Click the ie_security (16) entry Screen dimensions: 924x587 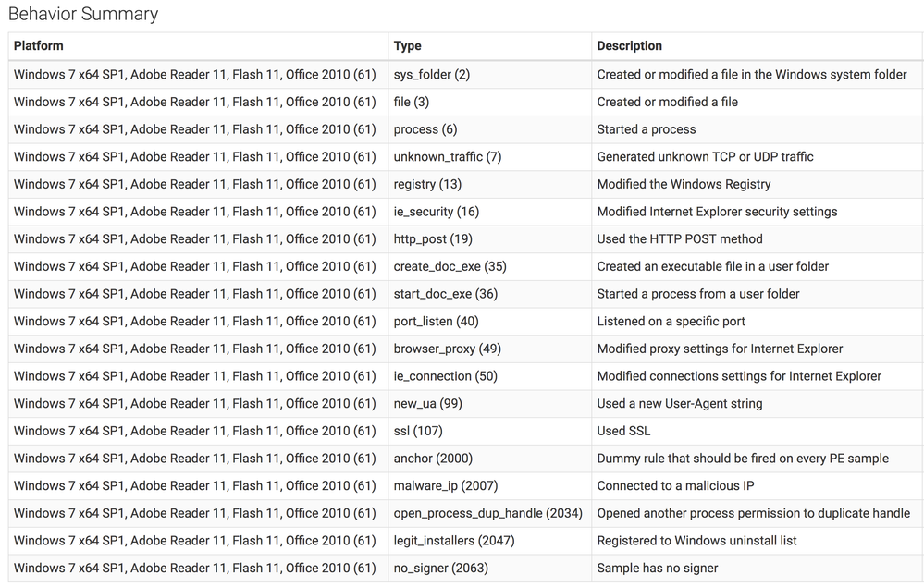(436, 212)
